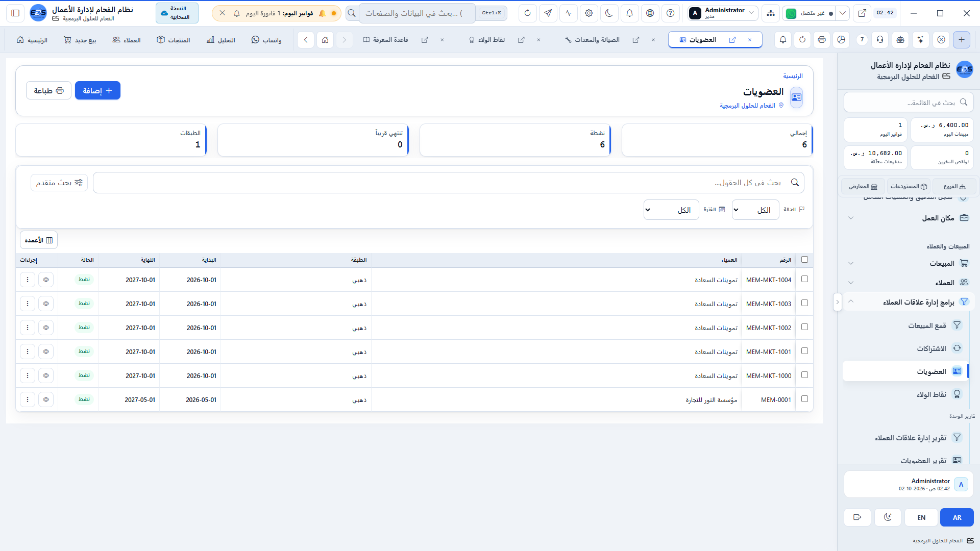980x551 pixels.
Task: View membership MEM-MKT-1004 with eye icon
Action: (x=46, y=280)
